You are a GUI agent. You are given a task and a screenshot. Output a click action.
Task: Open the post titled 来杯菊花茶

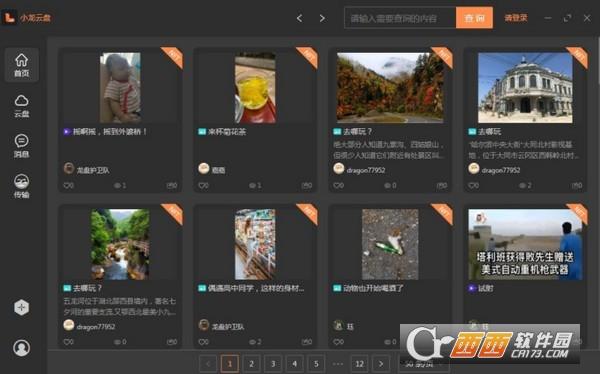[227, 132]
